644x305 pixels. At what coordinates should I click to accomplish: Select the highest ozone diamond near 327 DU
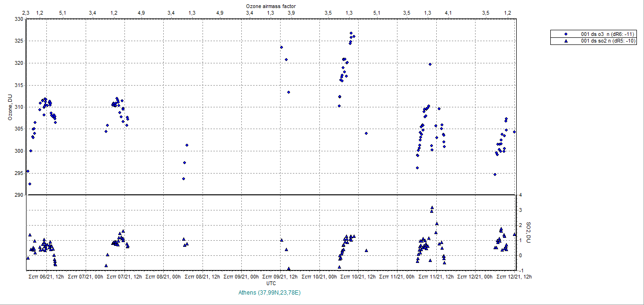[351, 33]
